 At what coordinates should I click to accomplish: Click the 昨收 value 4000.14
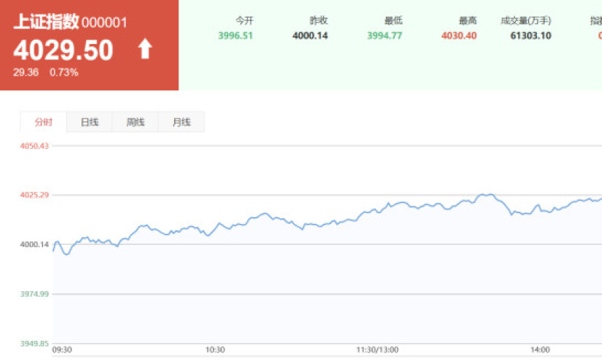[309, 36]
